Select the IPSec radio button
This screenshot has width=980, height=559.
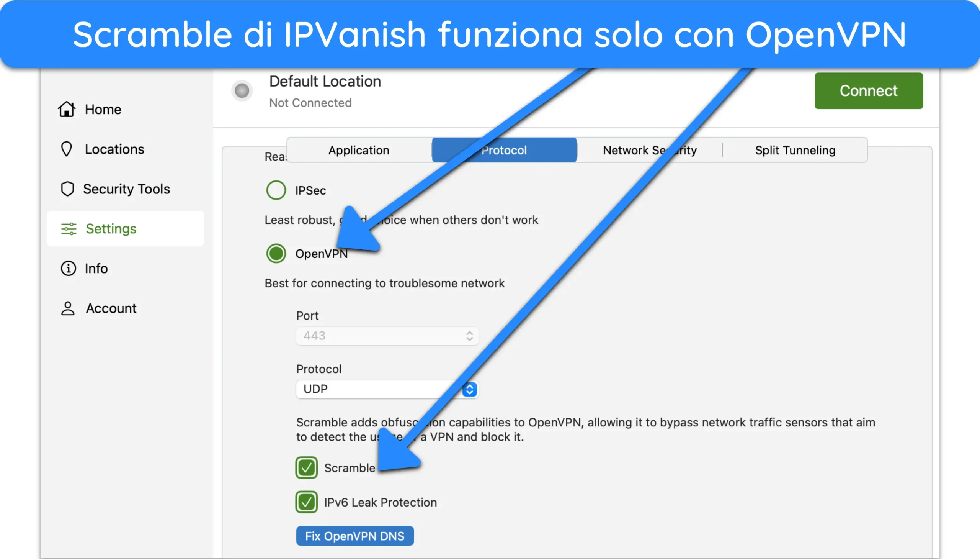(276, 190)
